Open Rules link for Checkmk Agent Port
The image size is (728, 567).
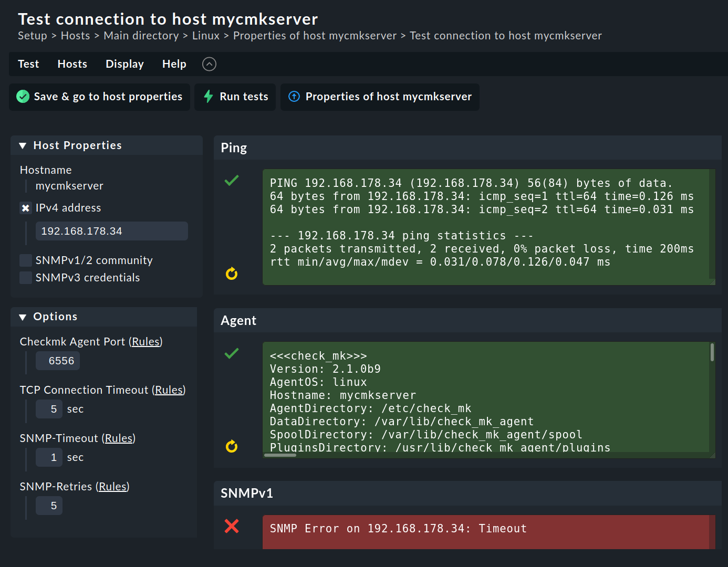pos(145,342)
